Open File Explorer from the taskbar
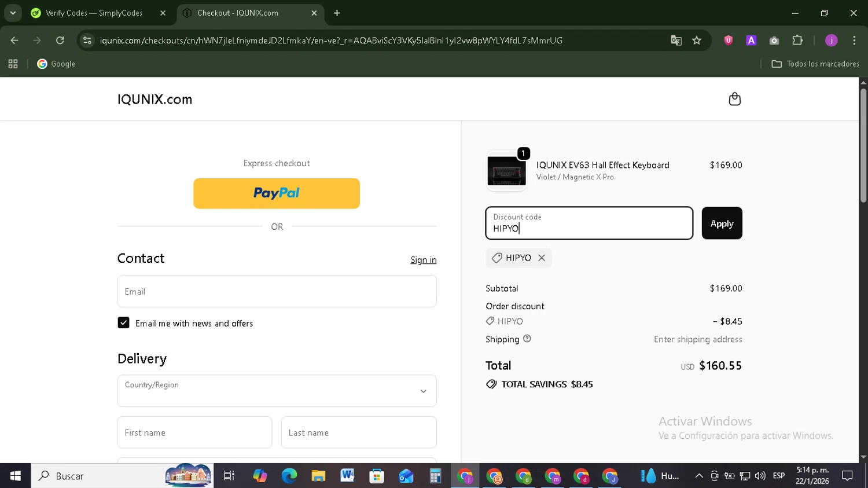868x488 pixels. pyautogui.click(x=318, y=476)
